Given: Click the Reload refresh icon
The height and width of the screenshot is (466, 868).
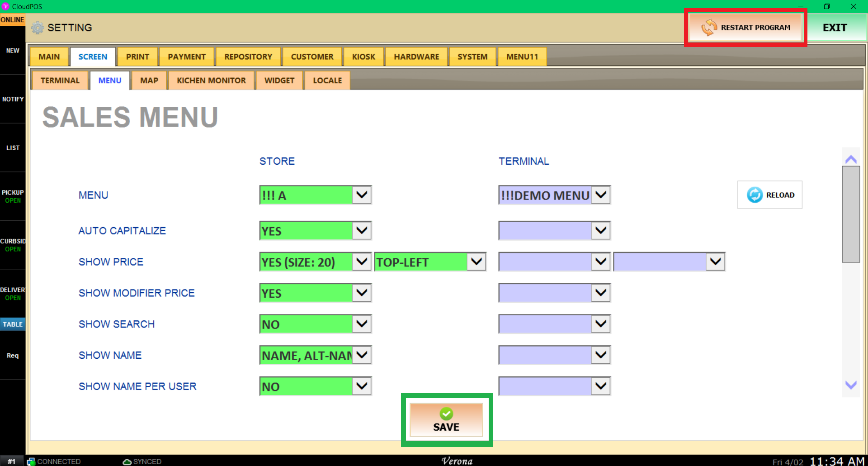Looking at the screenshot, I should 755,195.
